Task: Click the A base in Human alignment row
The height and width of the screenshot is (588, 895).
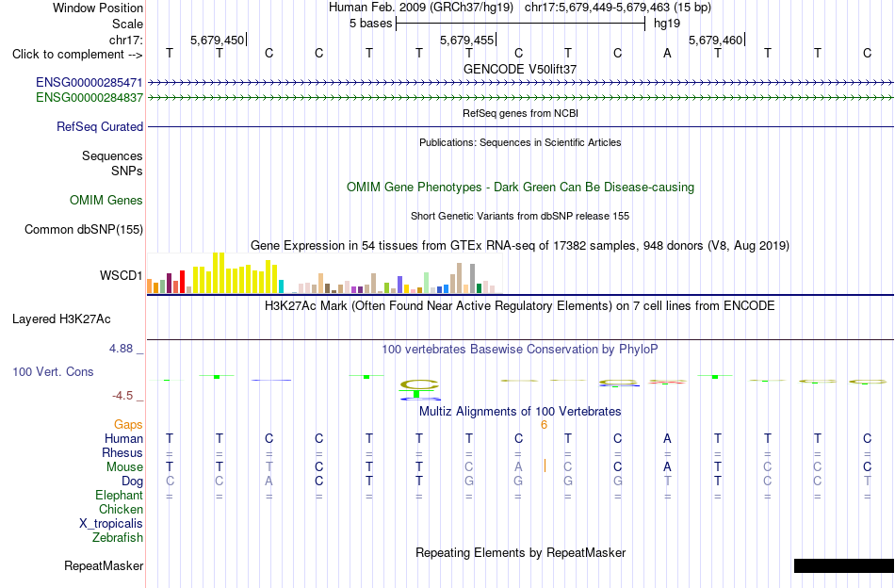Action: [x=667, y=438]
